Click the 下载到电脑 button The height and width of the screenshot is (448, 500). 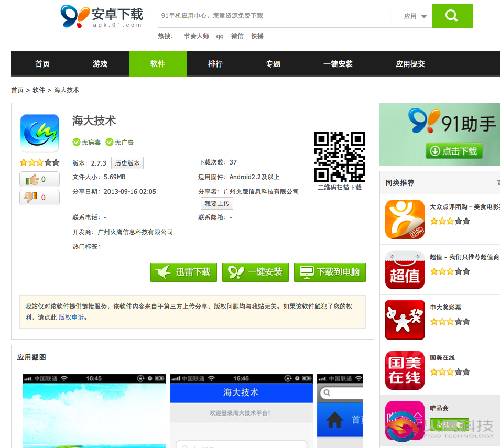click(x=330, y=272)
